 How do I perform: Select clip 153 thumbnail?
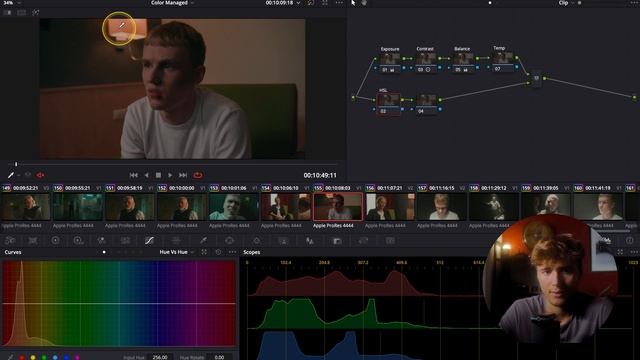point(234,207)
